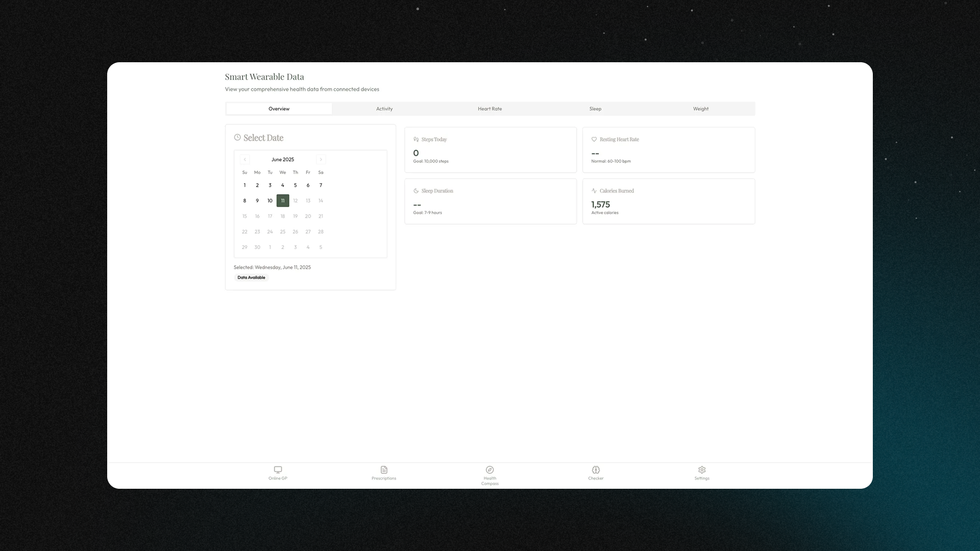Screen dimensions: 980x551
Task: Select June 10 in the calendar
Action: pyautogui.click(x=270, y=201)
